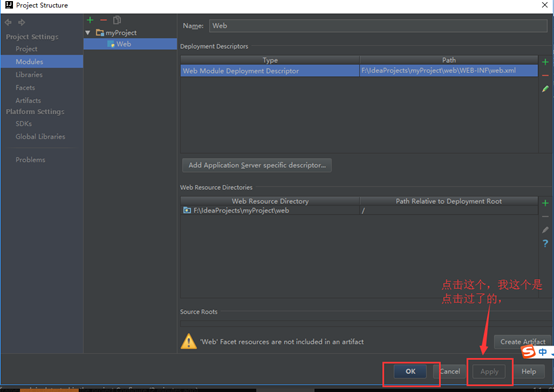Click the Path column header
554x392 pixels.
pos(449,60)
